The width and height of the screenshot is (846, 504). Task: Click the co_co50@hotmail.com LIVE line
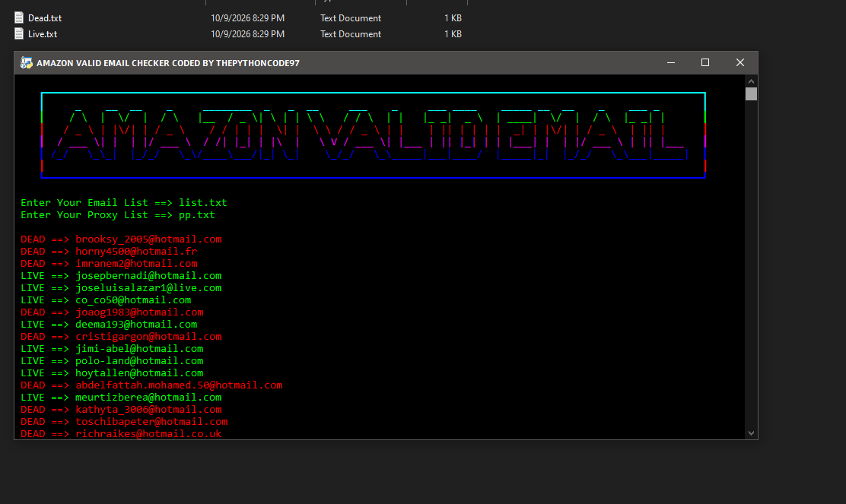point(106,300)
